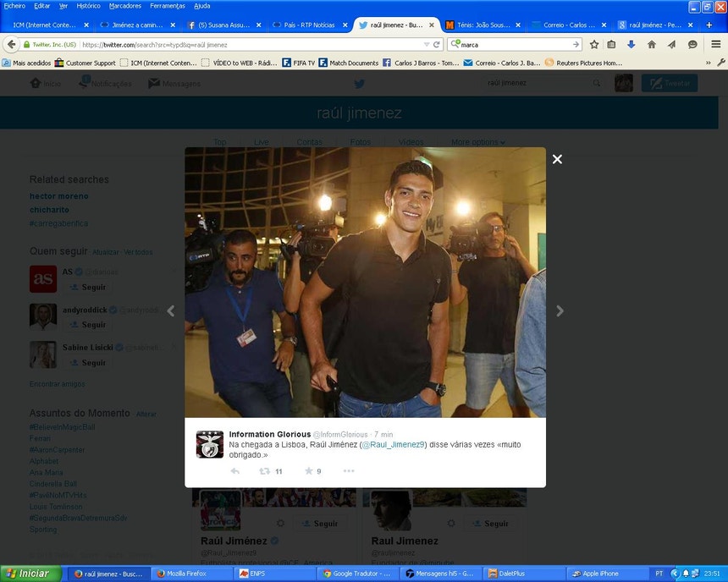
Task: Go to previous photo with left arrow
Action: tap(171, 311)
